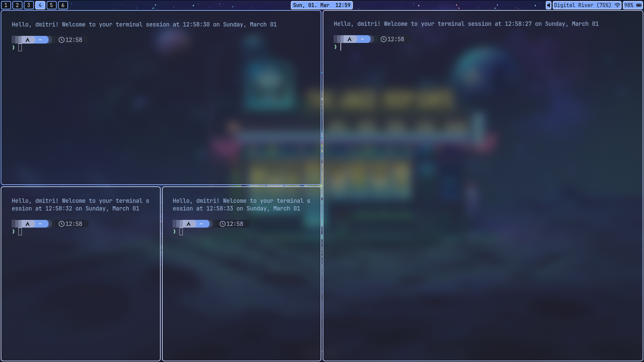This screenshot has width=644, height=362.
Task: Focus the bottom-middle terminal prompt cursor
Action: pyautogui.click(x=181, y=232)
